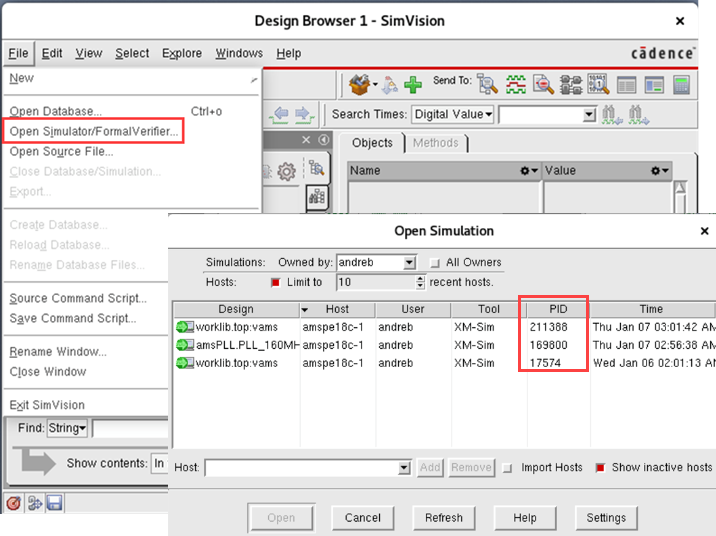Click the red target icon in status bar

14,503
